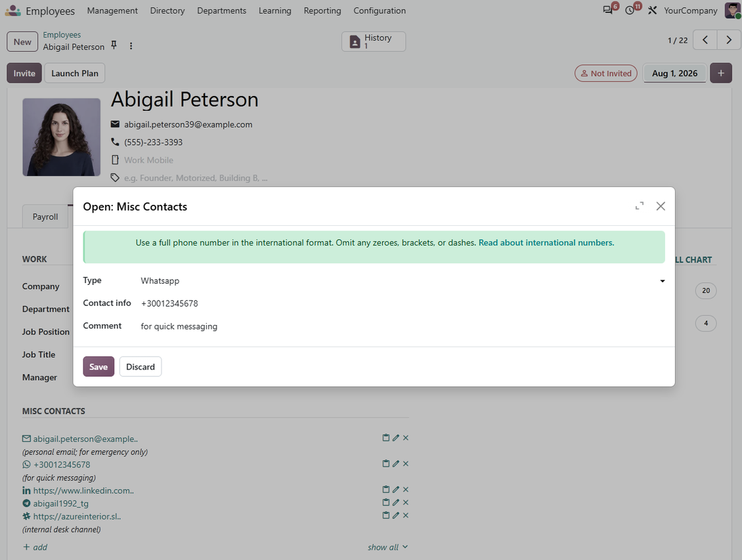Copy the abigail.peterson@example email contact

[385, 438]
